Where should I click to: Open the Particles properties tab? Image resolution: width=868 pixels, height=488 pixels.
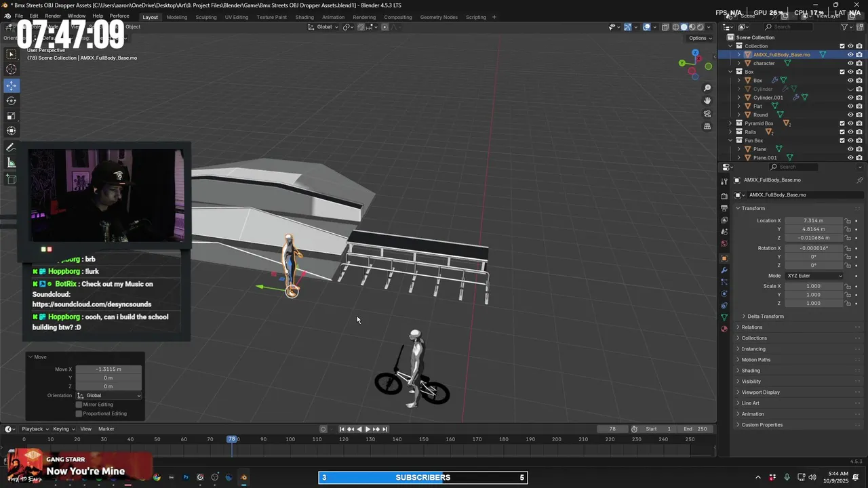(x=724, y=282)
